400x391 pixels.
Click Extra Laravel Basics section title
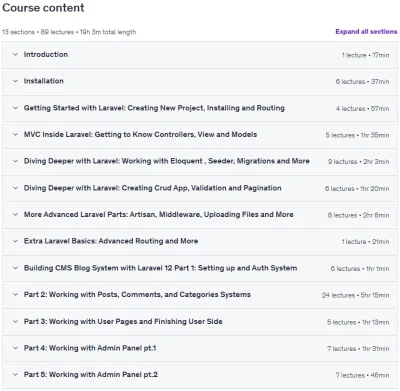(x=111, y=241)
